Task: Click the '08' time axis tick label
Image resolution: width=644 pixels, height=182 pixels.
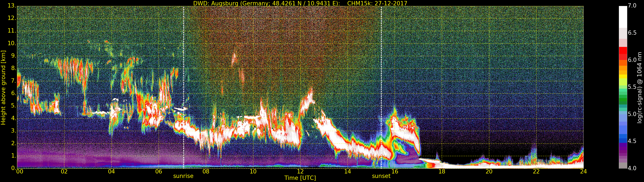Action: click(206, 172)
